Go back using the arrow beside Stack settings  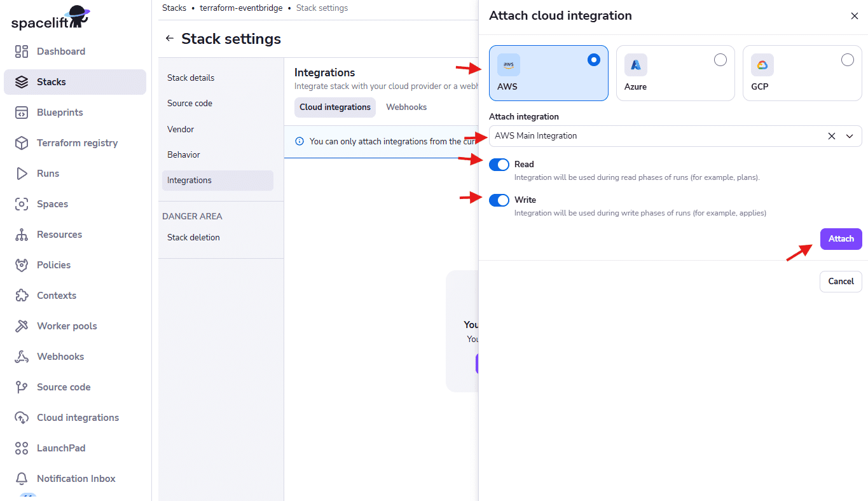(x=169, y=39)
